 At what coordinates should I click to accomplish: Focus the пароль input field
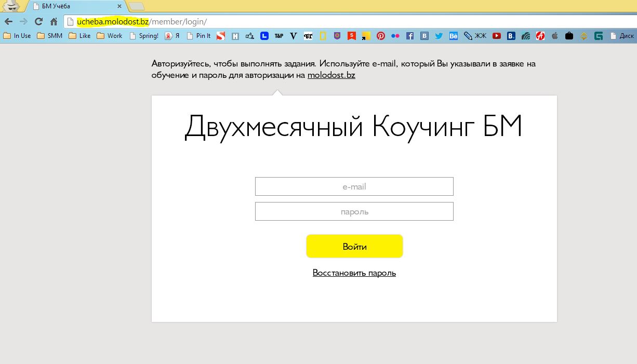354,211
